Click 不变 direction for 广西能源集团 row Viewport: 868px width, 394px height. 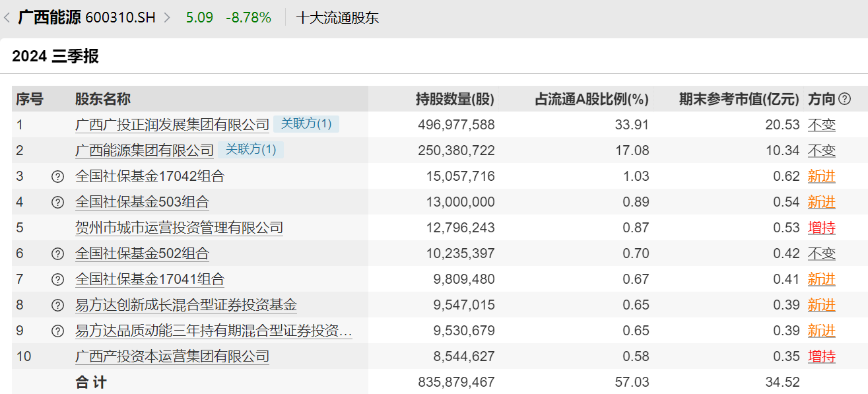[x=822, y=150]
